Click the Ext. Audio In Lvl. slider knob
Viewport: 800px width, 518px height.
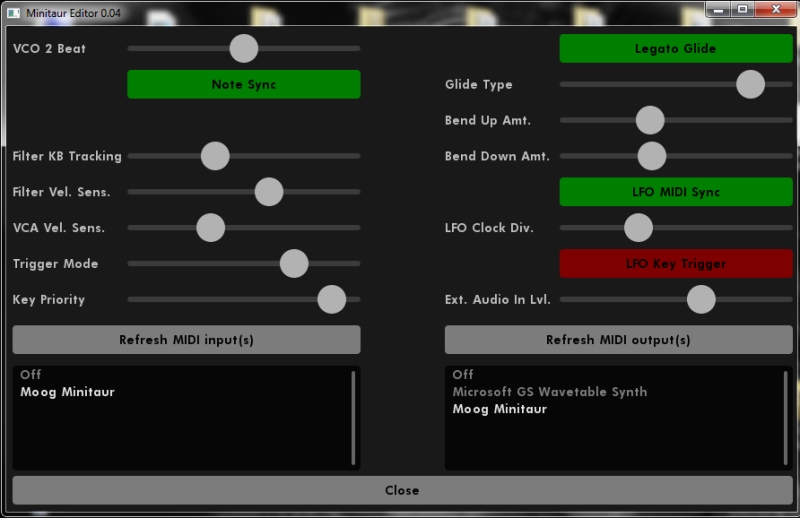coord(701,300)
